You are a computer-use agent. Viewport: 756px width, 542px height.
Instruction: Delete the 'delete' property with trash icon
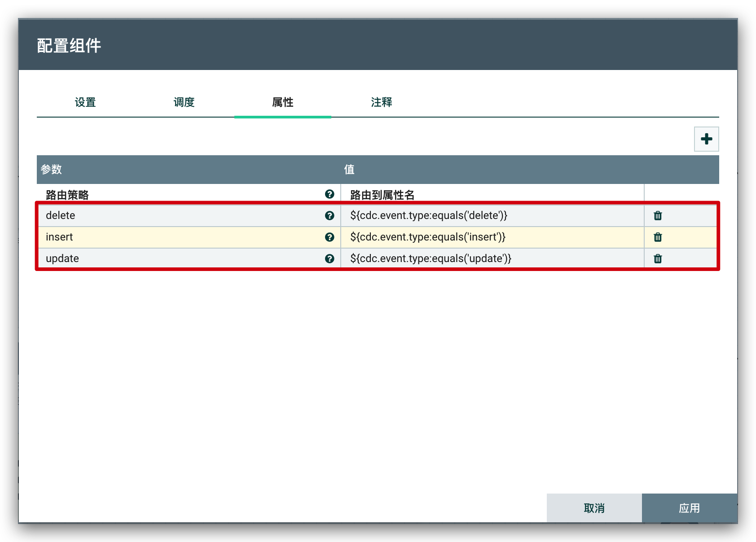658,216
